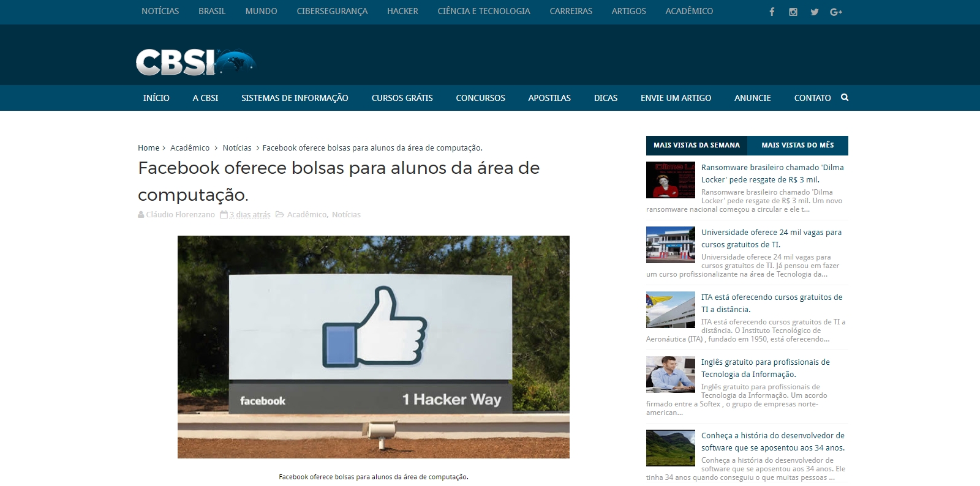Open the Instagram social icon

(x=793, y=12)
